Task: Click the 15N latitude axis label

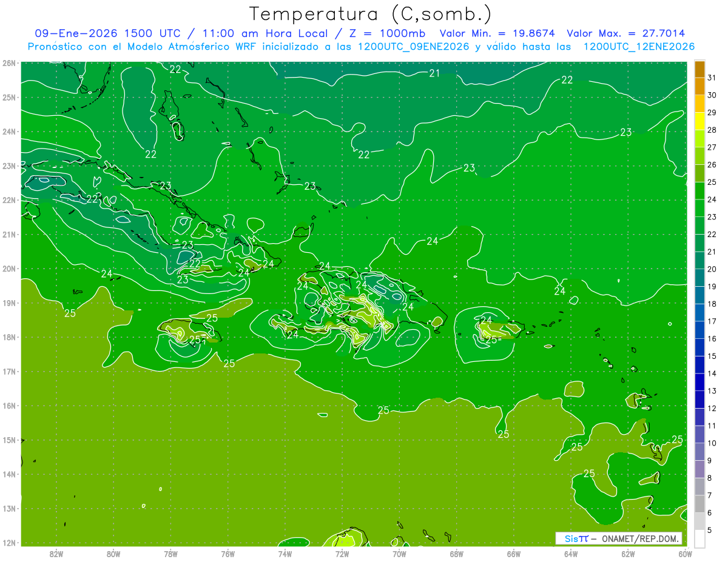Action: tap(9, 440)
